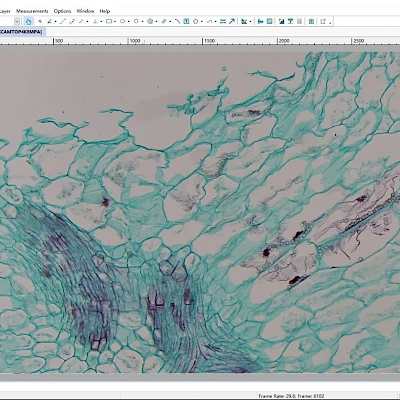Image resolution: width=400 pixels, height=400 pixels.
Task: Select the arrow annotation tool
Action: pyautogui.click(x=232, y=21)
